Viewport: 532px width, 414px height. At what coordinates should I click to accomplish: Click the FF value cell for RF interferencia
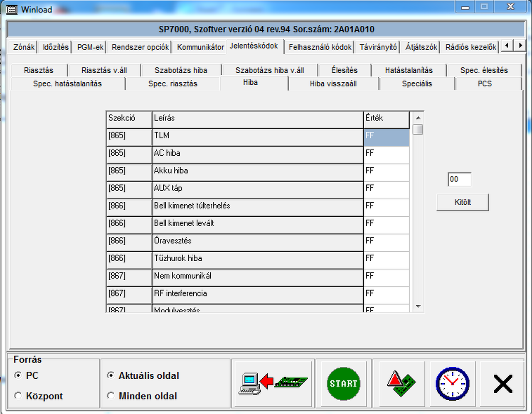click(387, 295)
